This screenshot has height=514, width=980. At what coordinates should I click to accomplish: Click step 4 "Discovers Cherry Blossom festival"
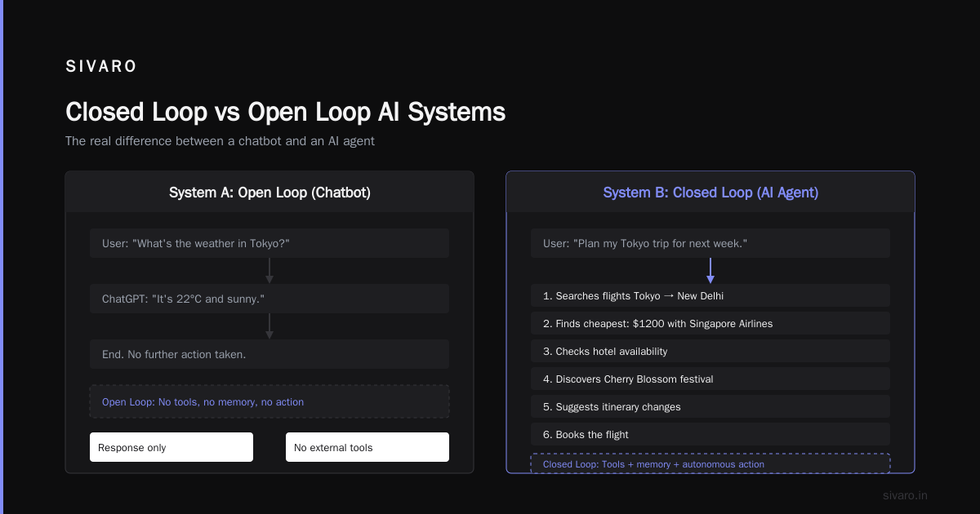tap(710, 379)
